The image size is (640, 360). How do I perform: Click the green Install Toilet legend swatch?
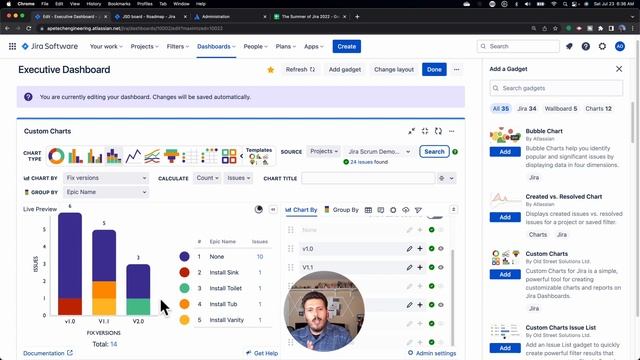pos(184,288)
